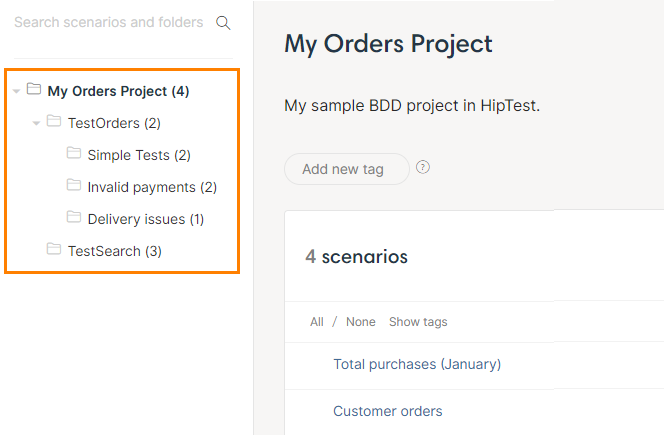This screenshot has width=664, height=435.
Task: Click the TestSearch folder icon
Action: 54,250
